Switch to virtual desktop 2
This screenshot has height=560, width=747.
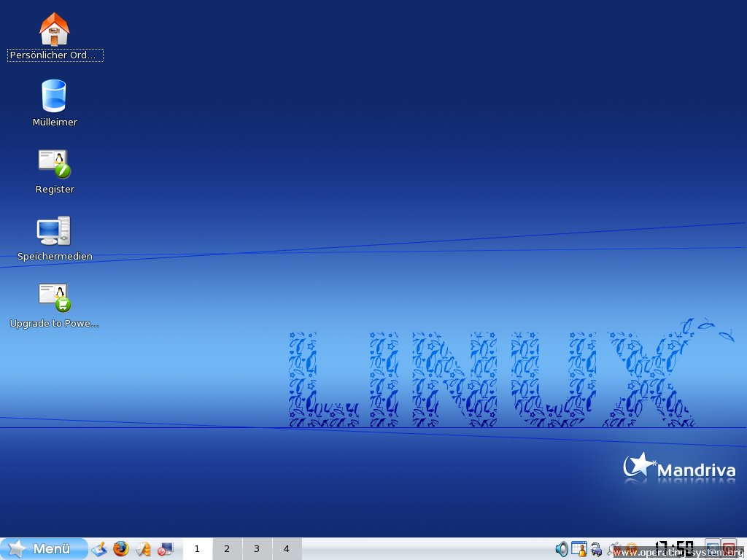coord(227,549)
